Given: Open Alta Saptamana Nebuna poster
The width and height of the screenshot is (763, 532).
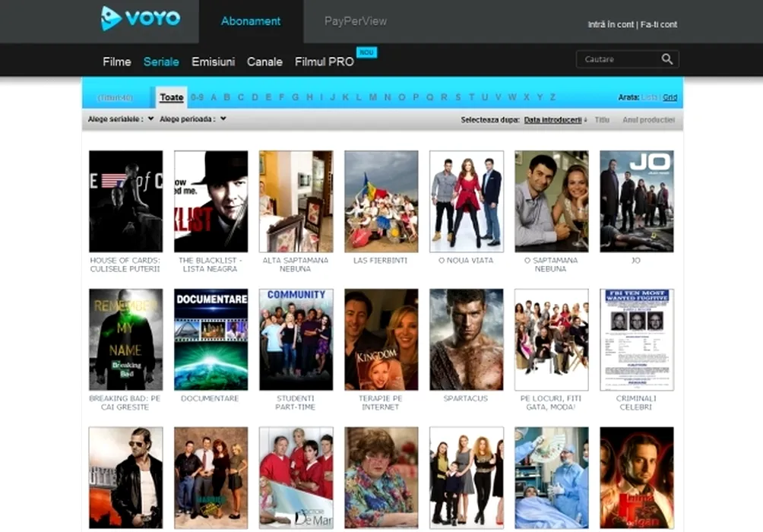Looking at the screenshot, I should click(296, 201).
